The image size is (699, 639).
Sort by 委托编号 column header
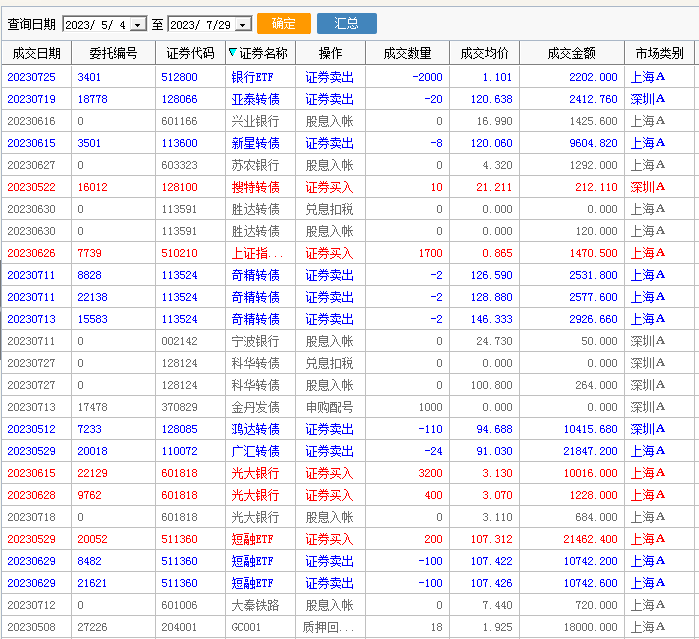tap(113, 53)
